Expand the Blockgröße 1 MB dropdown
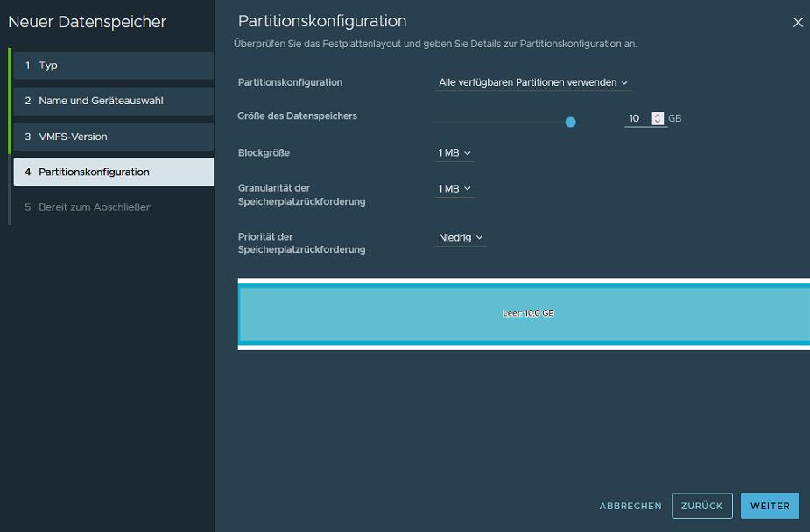This screenshot has width=810, height=532. coord(454,153)
